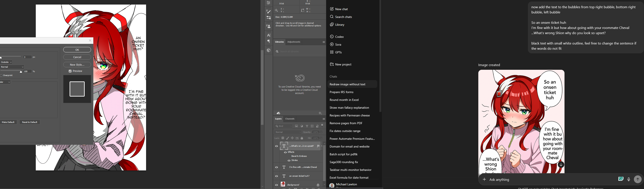Open the Libraries panel menu
Viewport: 644px width, 189px height.
(323, 42)
